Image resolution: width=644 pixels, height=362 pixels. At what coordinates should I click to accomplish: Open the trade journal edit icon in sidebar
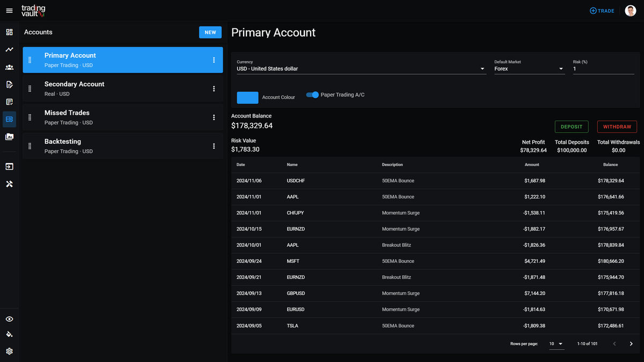click(9, 84)
